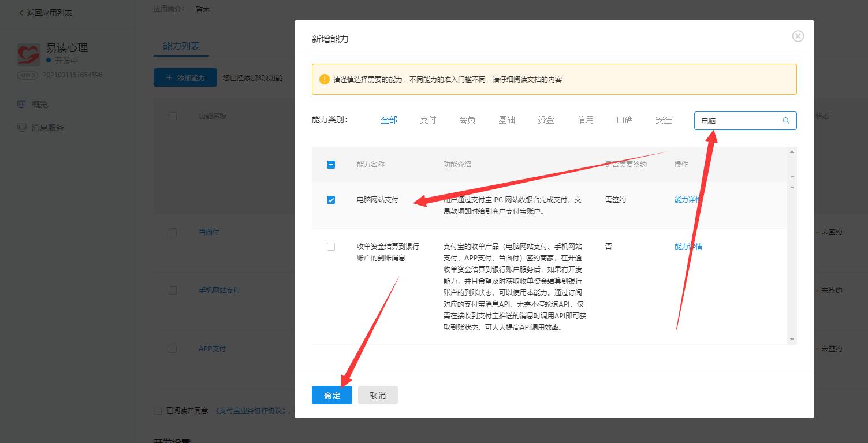Select the 安全 category filter
This screenshot has width=868, height=443.
pos(664,120)
